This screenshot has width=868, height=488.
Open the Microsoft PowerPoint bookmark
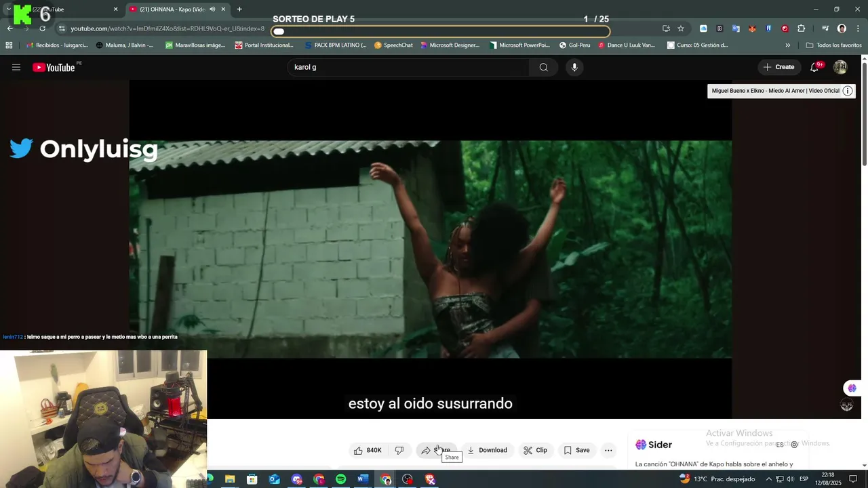coord(519,45)
